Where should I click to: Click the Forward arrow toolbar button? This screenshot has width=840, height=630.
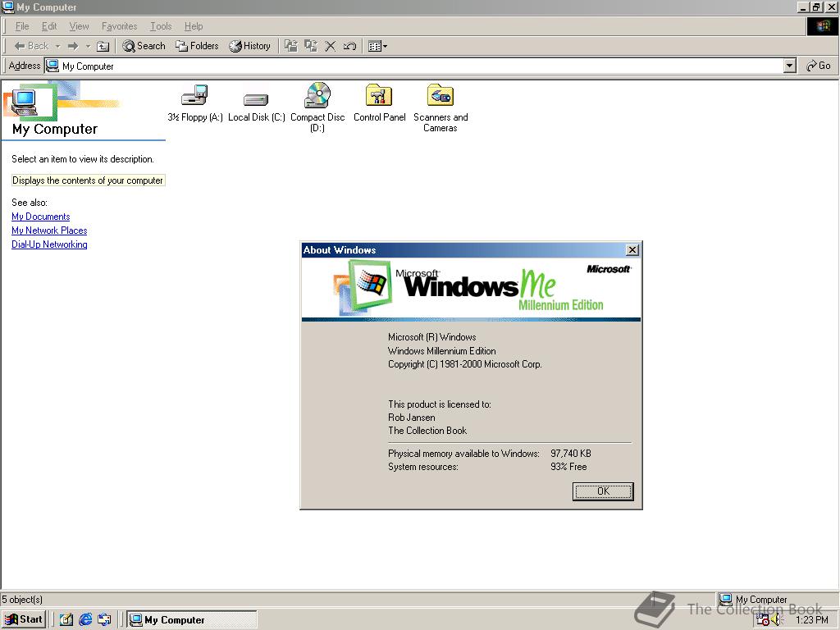coord(73,46)
